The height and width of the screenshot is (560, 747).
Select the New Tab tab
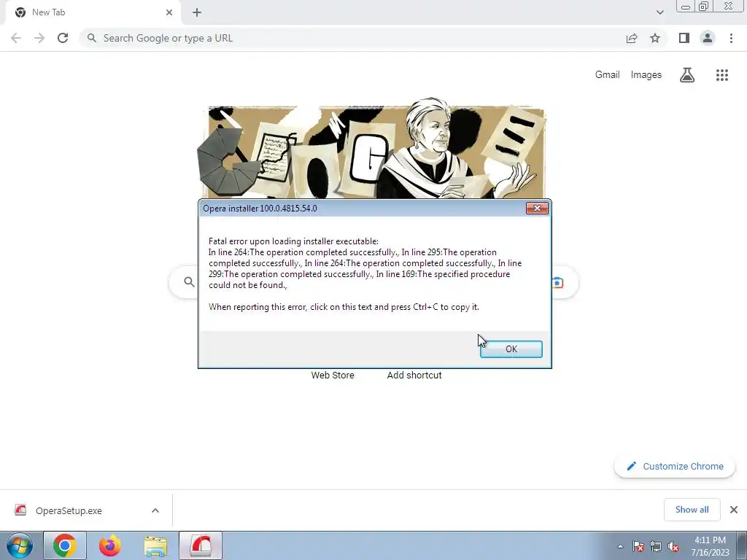click(x=93, y=12)
